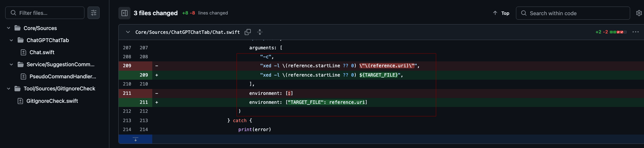Copy the Chat.swift file path
Image resolution: width=644 pixels, height=148 pixels.
point(248,32)
